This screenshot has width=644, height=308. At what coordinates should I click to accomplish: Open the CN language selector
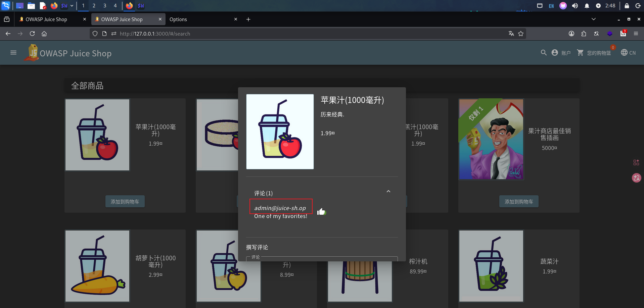pos(628,53)
